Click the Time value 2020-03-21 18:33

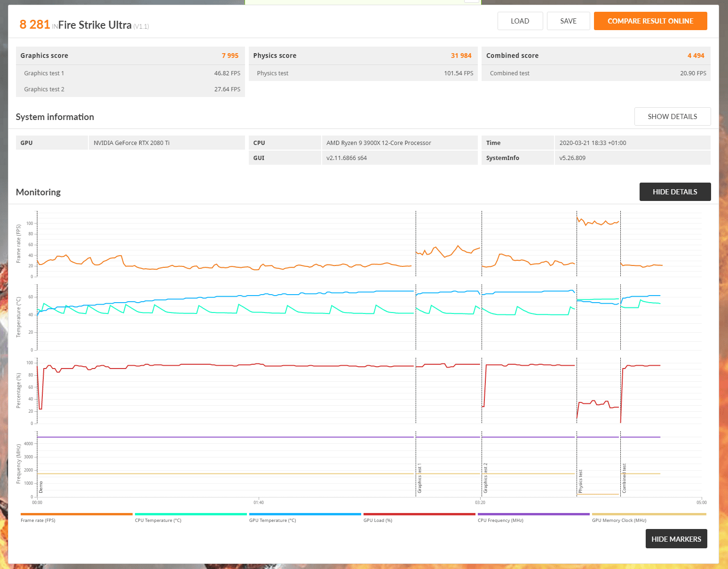click(x=593, y=143)
